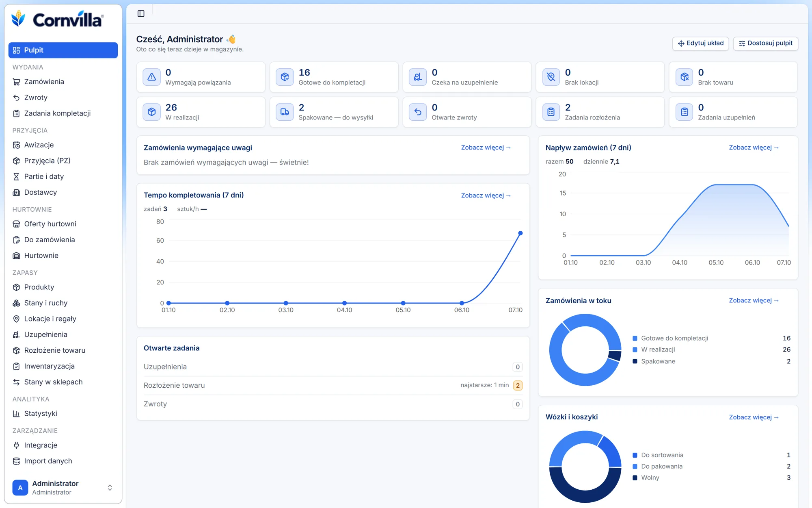Open Partie i daty page
The width and height of the screenshot is (812, 508).
(x=63, y=176)
